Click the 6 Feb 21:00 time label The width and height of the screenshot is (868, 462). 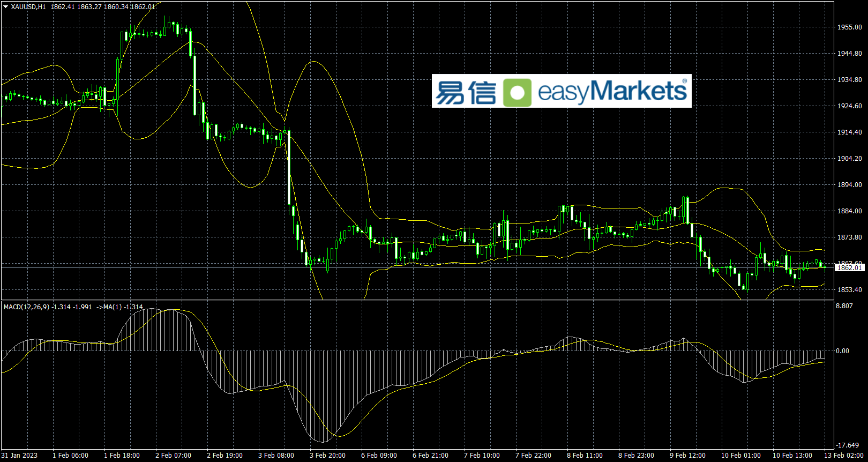tap(430, 456)
